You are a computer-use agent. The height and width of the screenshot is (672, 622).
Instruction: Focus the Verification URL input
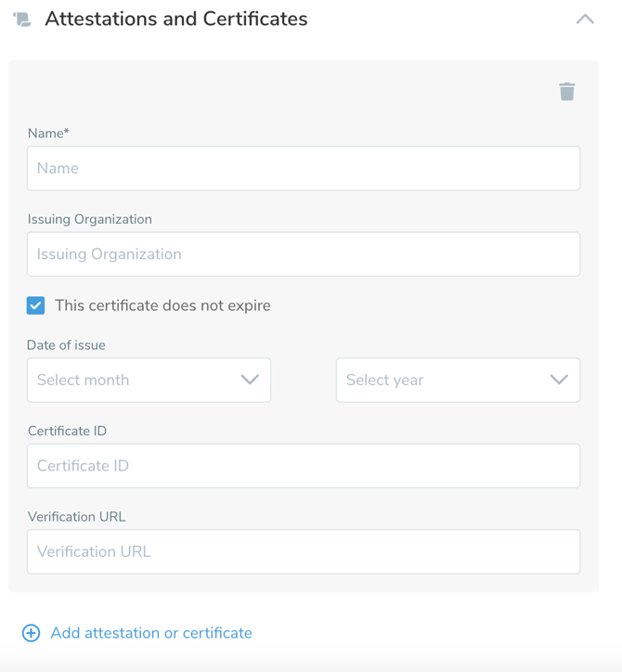(304, 551)
